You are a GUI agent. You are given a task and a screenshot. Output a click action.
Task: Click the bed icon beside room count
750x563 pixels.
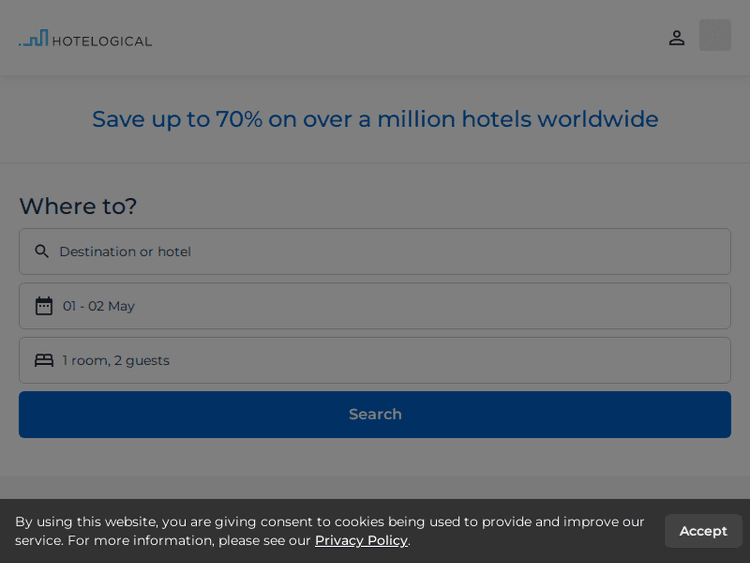(44, 360)
